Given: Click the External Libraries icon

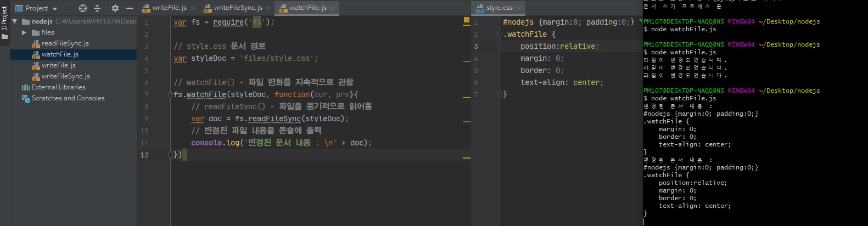Looking at the screenshot, I should (25, 87).
